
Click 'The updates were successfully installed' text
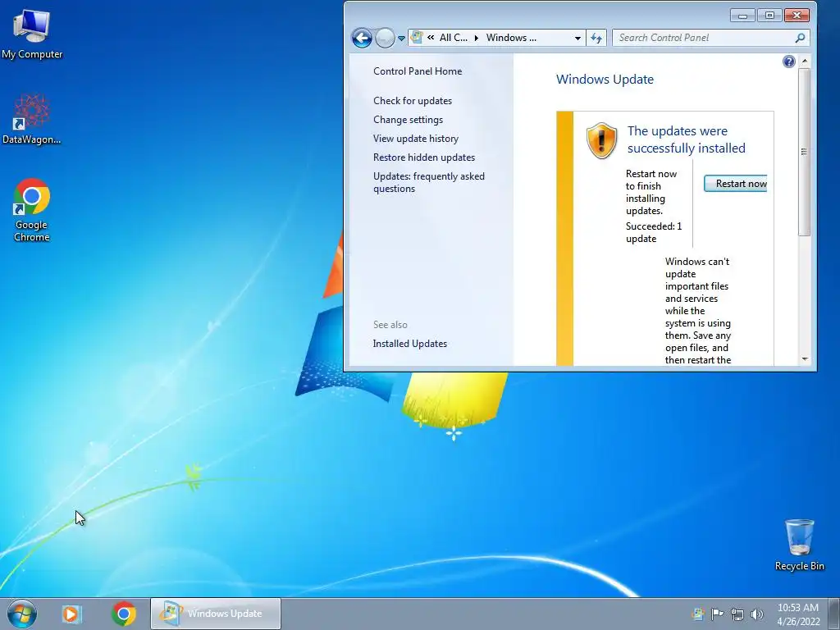(687, 139)
